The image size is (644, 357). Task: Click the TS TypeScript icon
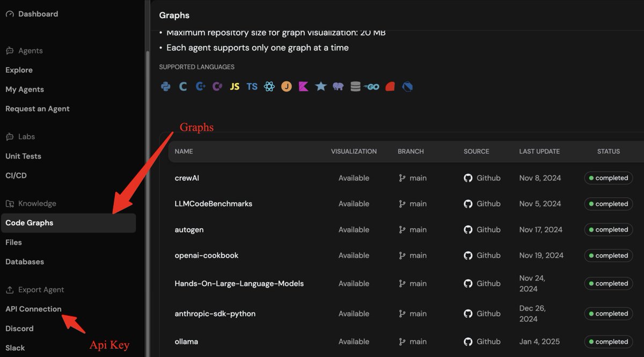[252, 86]
